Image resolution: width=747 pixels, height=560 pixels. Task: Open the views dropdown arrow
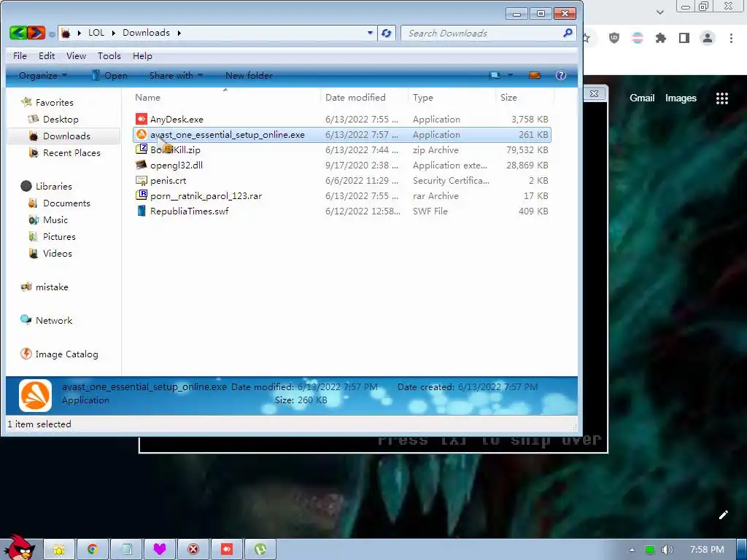pyautogui.click(x=510, y=75)
